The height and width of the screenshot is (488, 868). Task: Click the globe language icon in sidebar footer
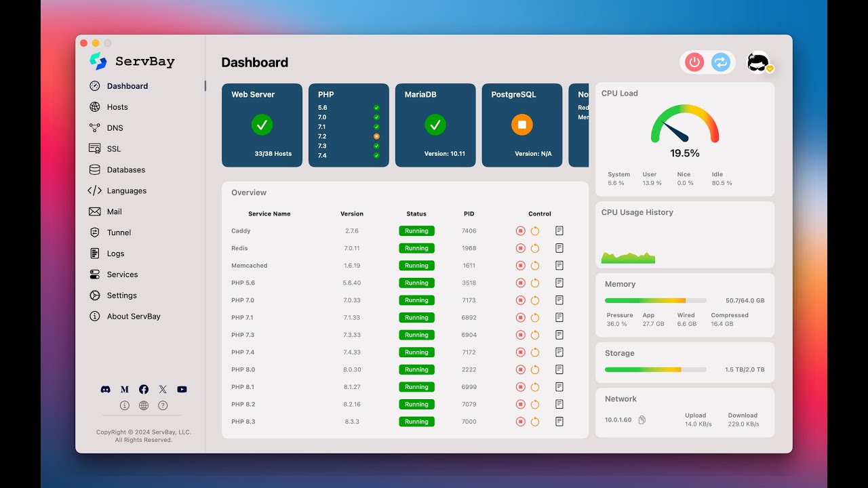[144, 405]
